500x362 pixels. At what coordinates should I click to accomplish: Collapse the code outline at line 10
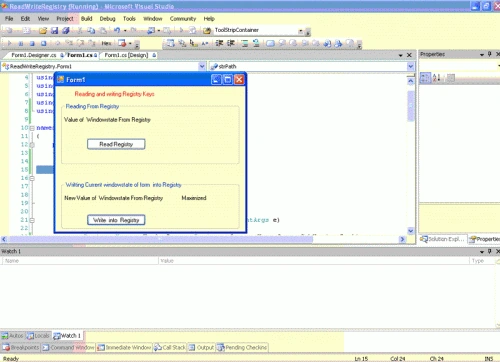(32, 128)
